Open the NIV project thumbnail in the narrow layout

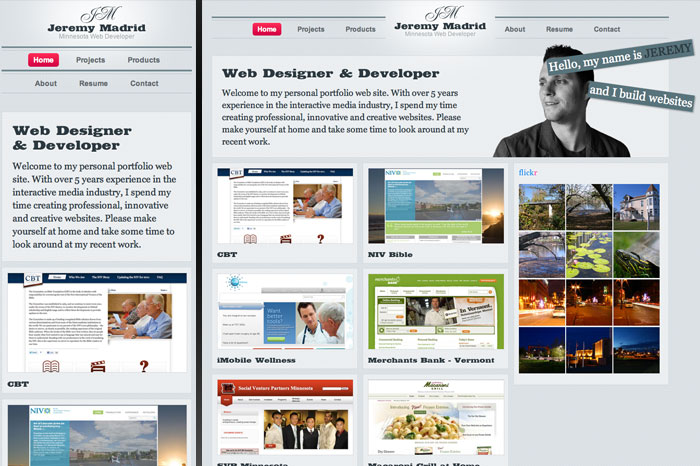pos(97,436)
